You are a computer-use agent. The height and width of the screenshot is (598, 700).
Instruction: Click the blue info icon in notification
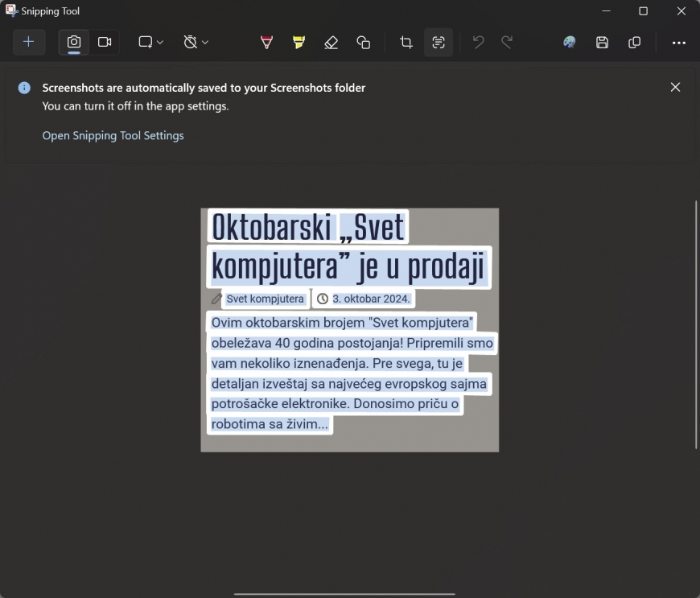24,88
